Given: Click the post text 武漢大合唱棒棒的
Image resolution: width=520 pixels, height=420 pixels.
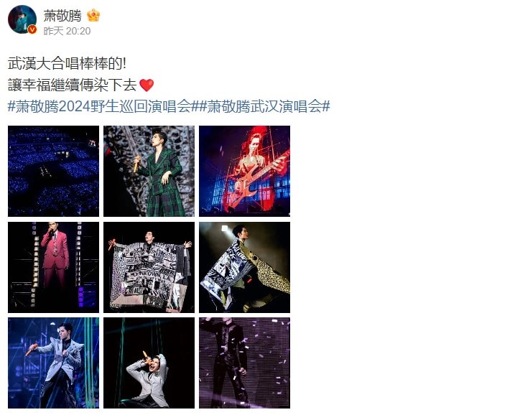Looking at the screenshot, I should pyautogui.click(x=67, y=63).
